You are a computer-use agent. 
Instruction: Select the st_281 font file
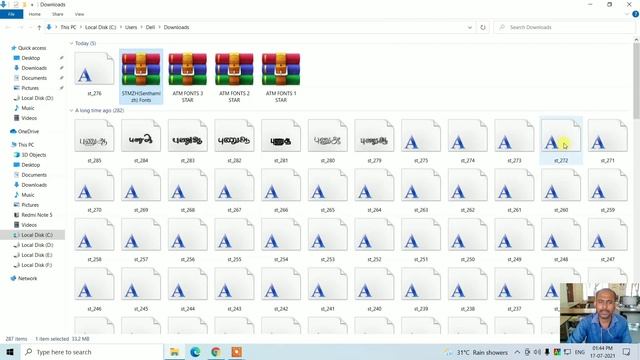[281, 141]
